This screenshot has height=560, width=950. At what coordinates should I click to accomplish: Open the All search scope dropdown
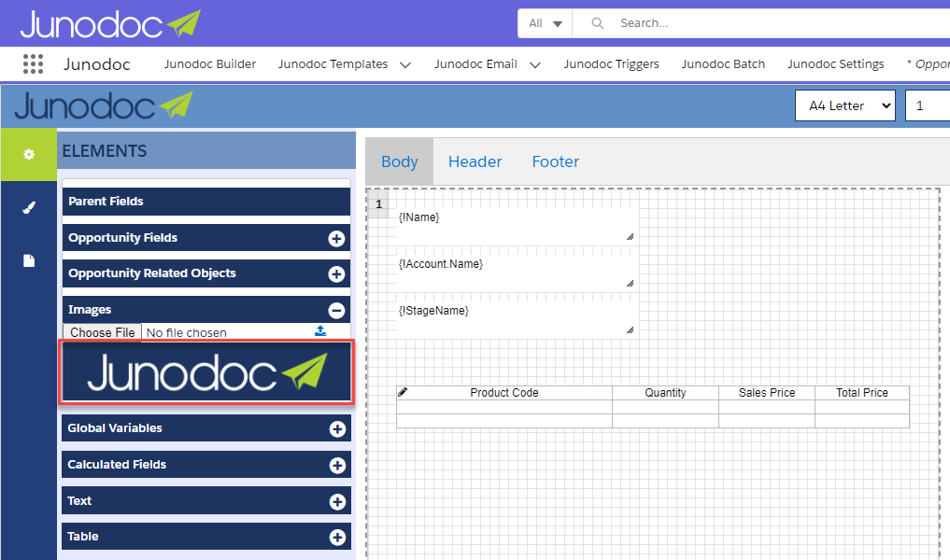[545, 23]
